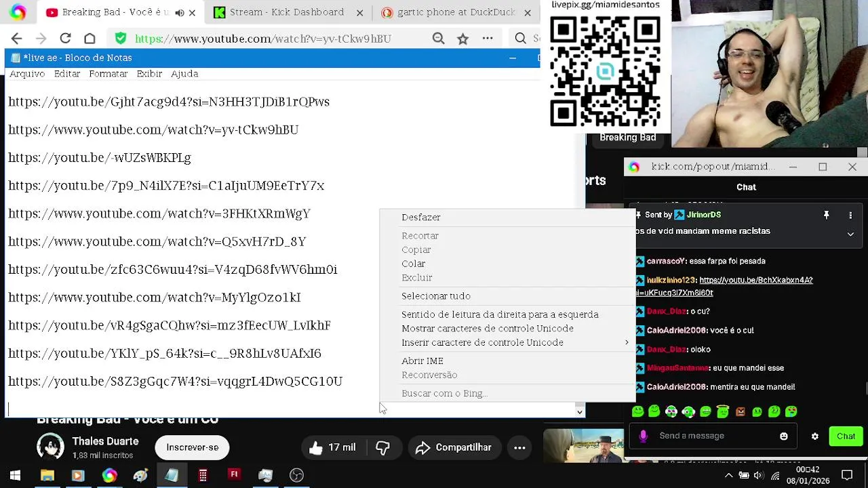Screen dimensions: 868x488
Task: Click MingauSantanna username in chat
Action: pyautogui.click(x=677, y=368)
